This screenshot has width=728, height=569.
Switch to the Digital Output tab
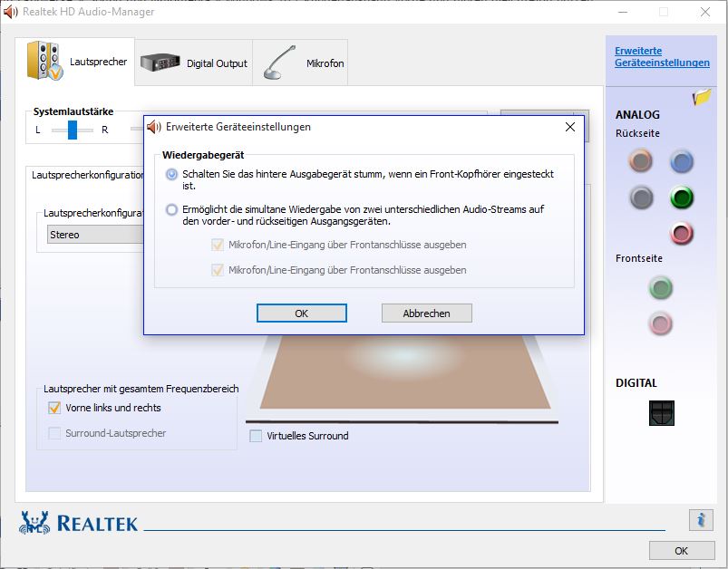click(194, 63)
